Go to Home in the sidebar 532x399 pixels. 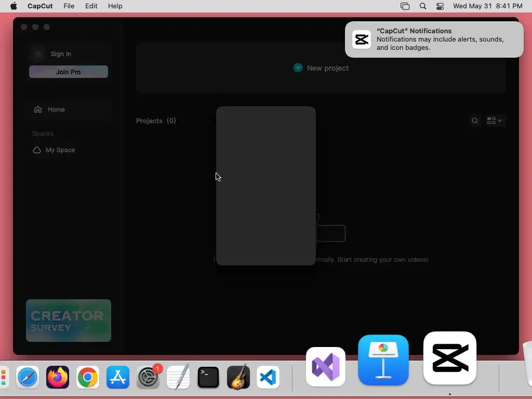68,110
